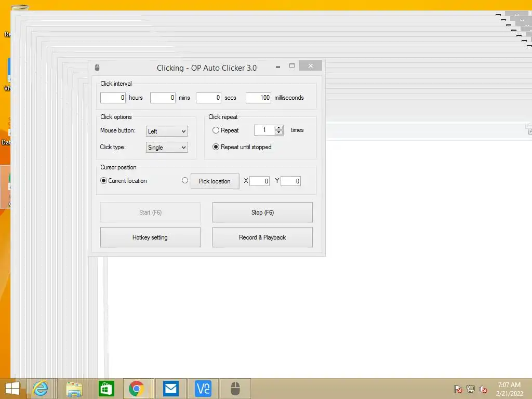Open Record & Playback

pyautogui.click(x=262, y=237)
